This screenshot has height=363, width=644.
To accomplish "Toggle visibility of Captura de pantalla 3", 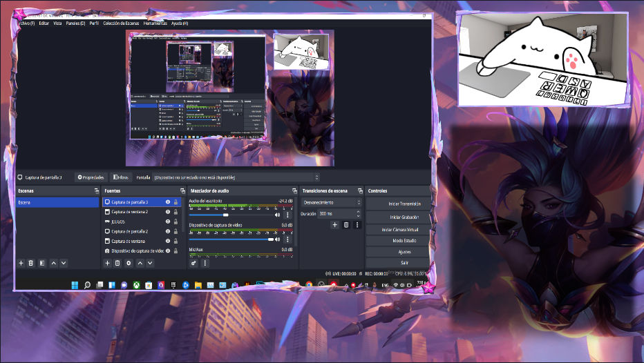I will 168,202.
